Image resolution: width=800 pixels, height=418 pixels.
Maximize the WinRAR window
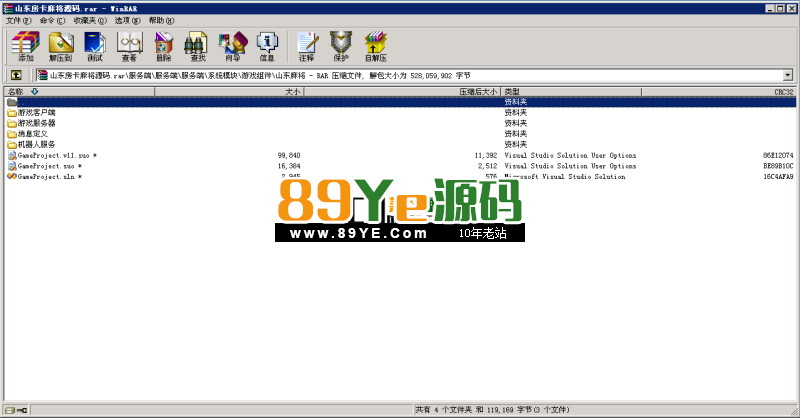780,8
